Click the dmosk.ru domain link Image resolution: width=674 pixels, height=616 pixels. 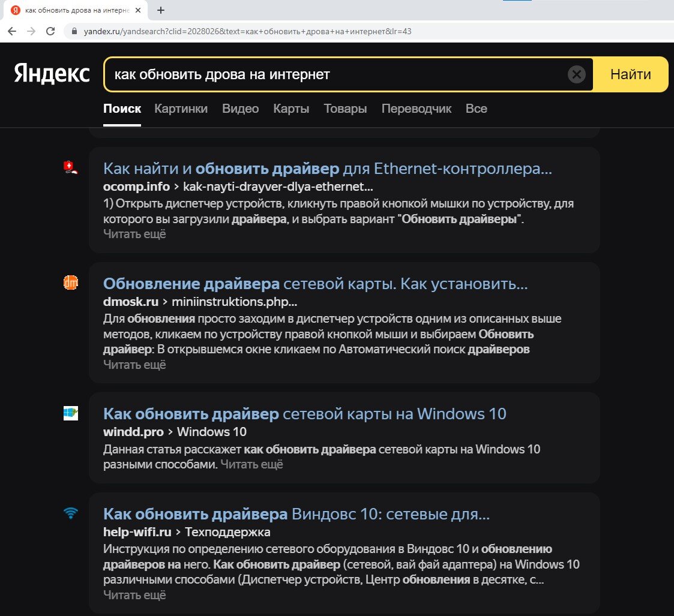131,302
